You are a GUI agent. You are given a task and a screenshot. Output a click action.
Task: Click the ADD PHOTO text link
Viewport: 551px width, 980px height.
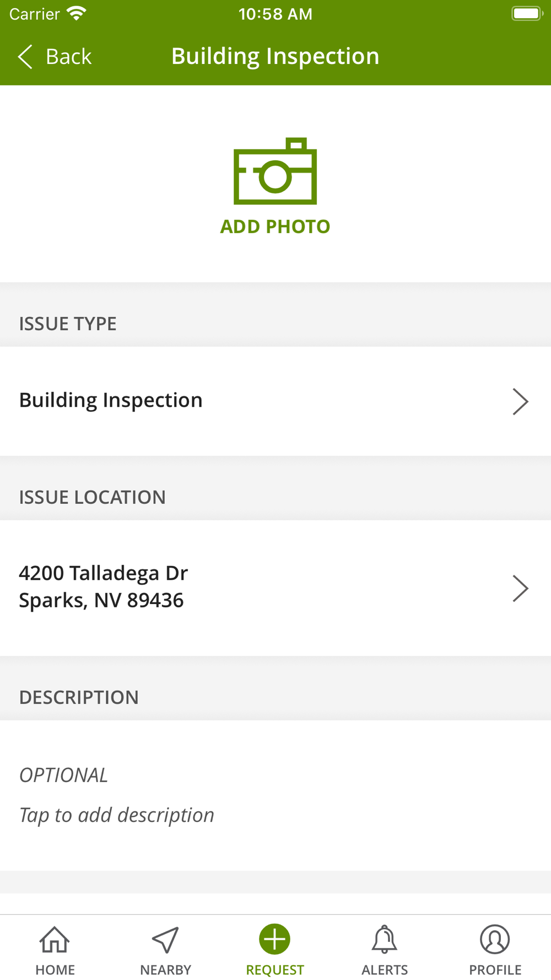(x=275, y=227)
